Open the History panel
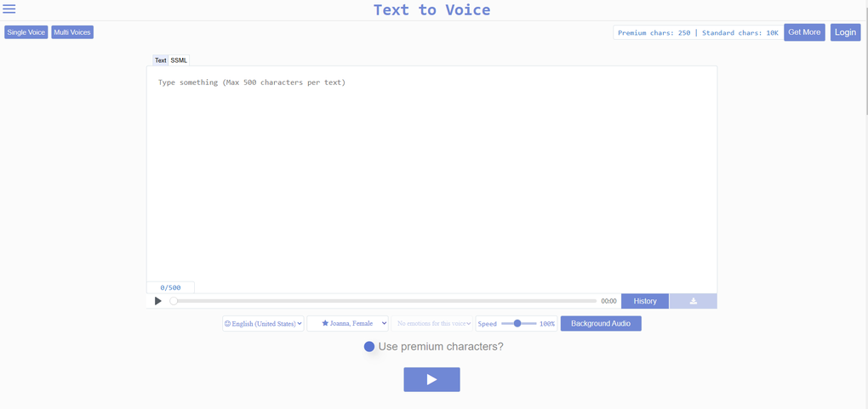The width and height of the screenshot is (868, 409). point(645,301)
